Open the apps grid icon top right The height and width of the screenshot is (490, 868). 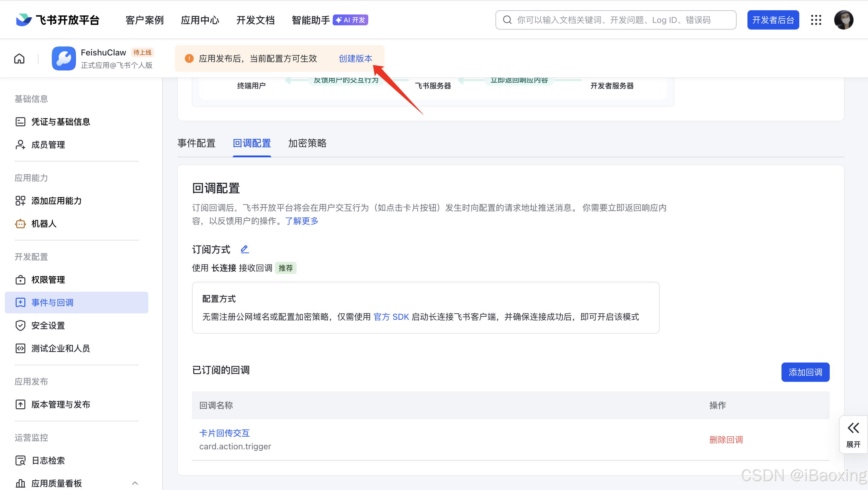click(x=816, y=20)
